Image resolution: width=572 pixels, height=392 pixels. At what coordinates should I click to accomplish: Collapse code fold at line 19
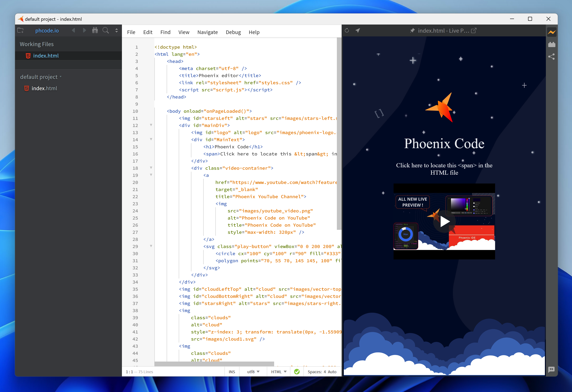point(151,175)
